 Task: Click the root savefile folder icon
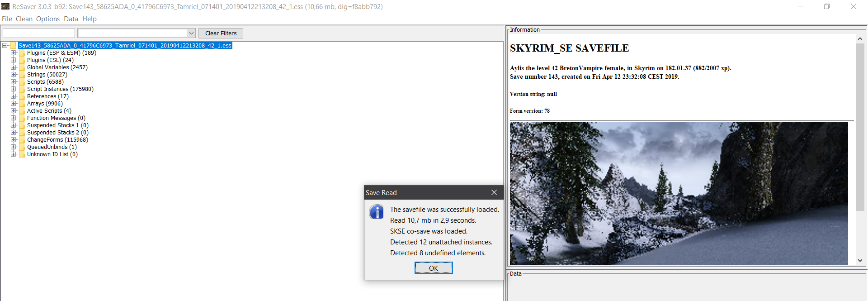pos(14,45)
